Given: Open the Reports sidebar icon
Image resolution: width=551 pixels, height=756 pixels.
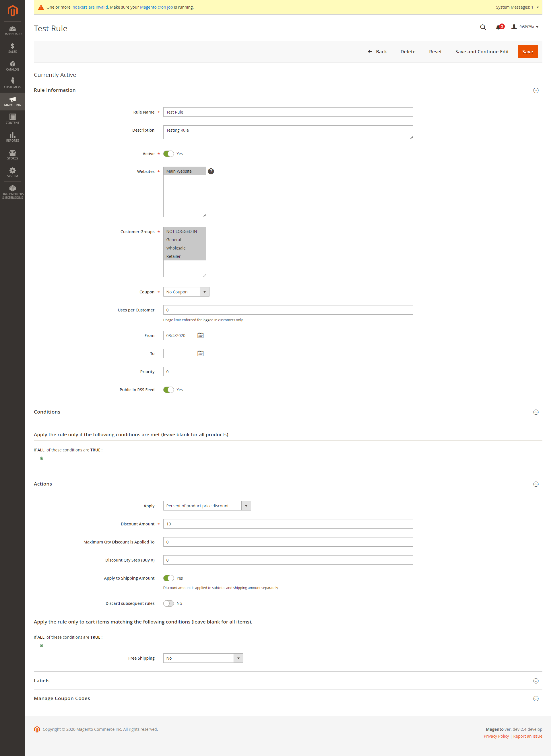Looking at the screenshot, I should coord(12,137).
